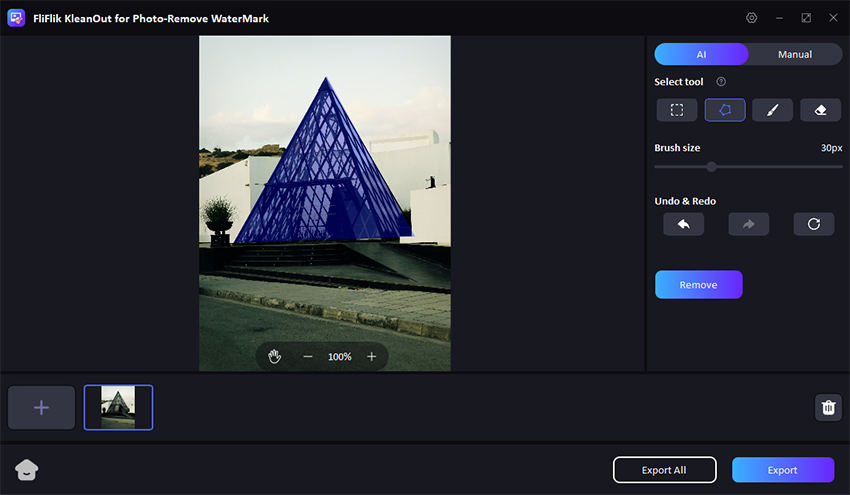Open settings gear in title bar

tap(752, 18)
